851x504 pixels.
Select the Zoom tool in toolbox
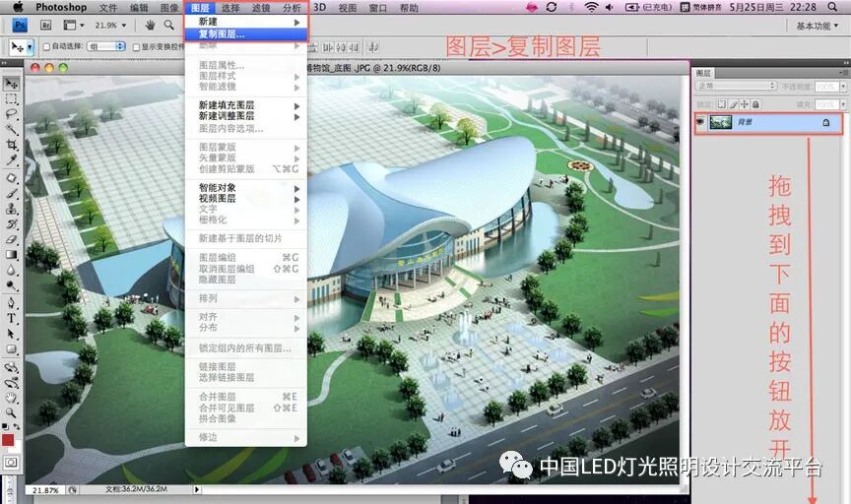coord(12,413)
